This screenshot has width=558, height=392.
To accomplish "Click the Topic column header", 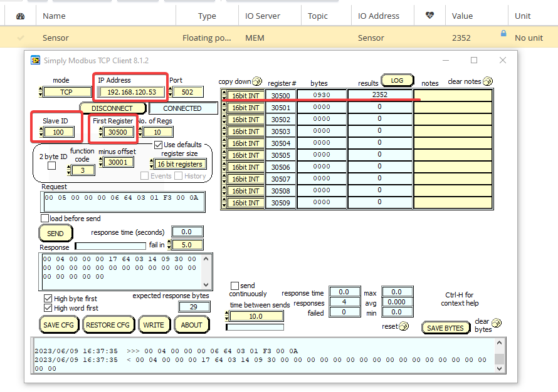I will [x=317, y=16].
